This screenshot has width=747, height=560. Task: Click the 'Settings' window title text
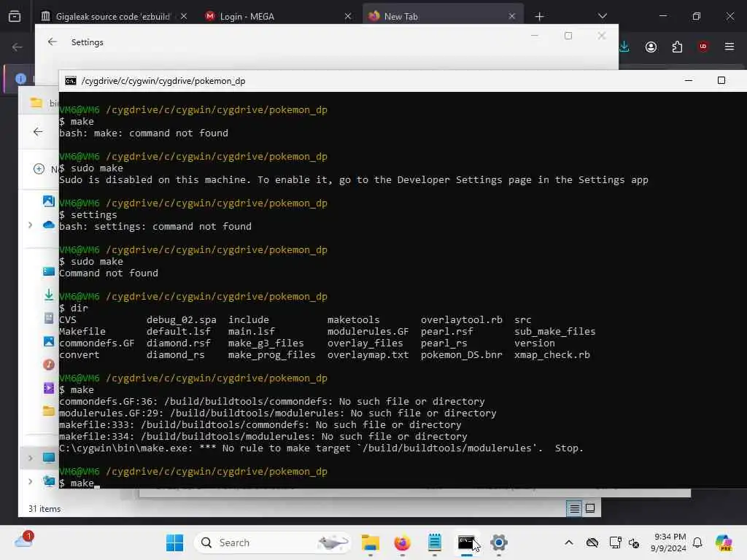point(88,42)
